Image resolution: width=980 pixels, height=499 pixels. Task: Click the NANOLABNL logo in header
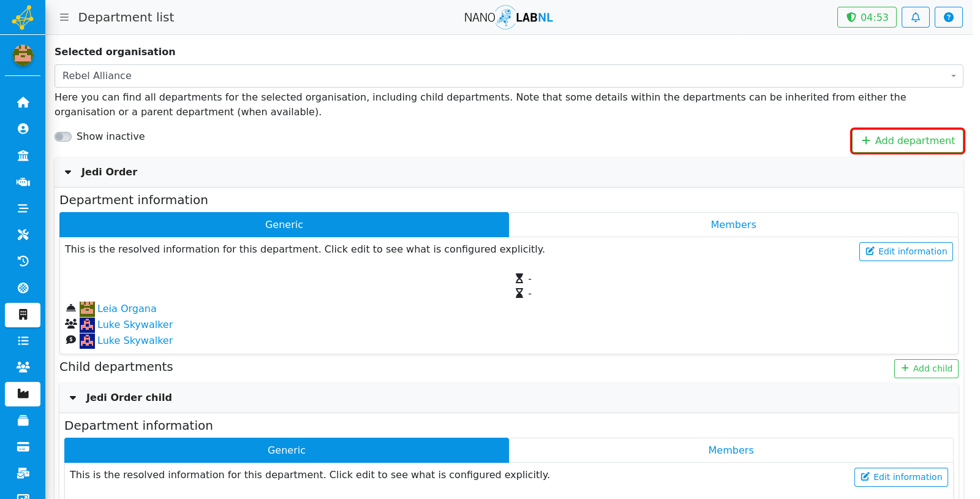click(508, 17)
